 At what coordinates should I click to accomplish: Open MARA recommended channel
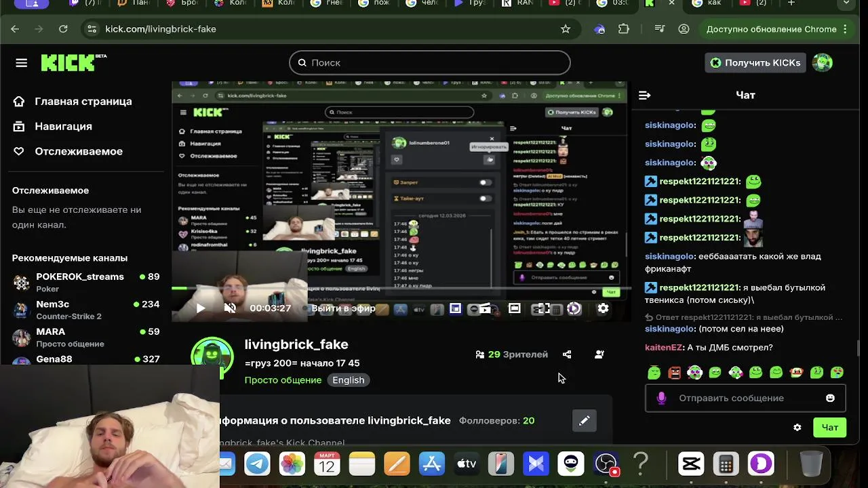85,337
